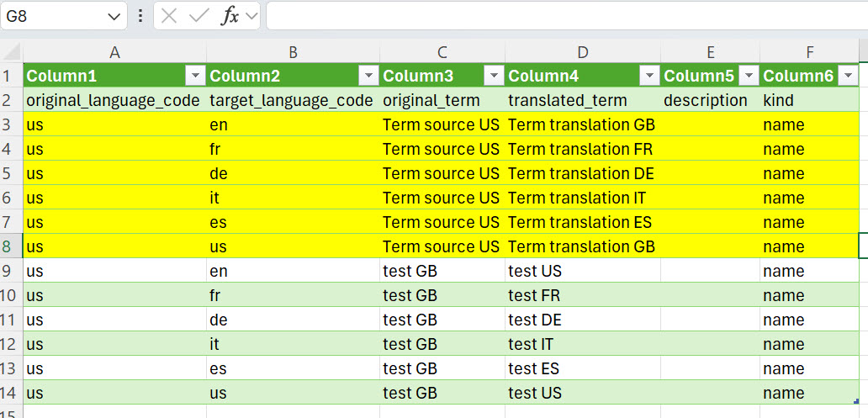The height and width of the screenshot is (418, 868).
Task: Open the Column4 filter dropdown
Action: coord(649,77)
